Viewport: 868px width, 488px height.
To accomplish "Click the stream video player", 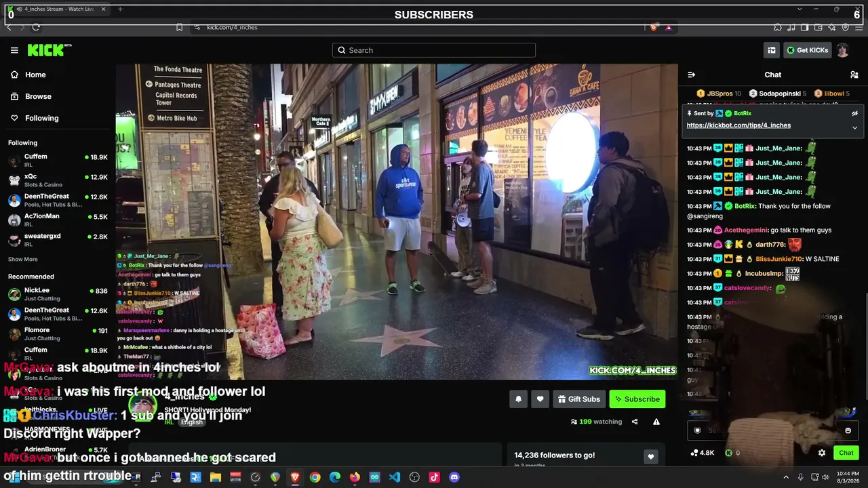I will [x=397, y=222].
